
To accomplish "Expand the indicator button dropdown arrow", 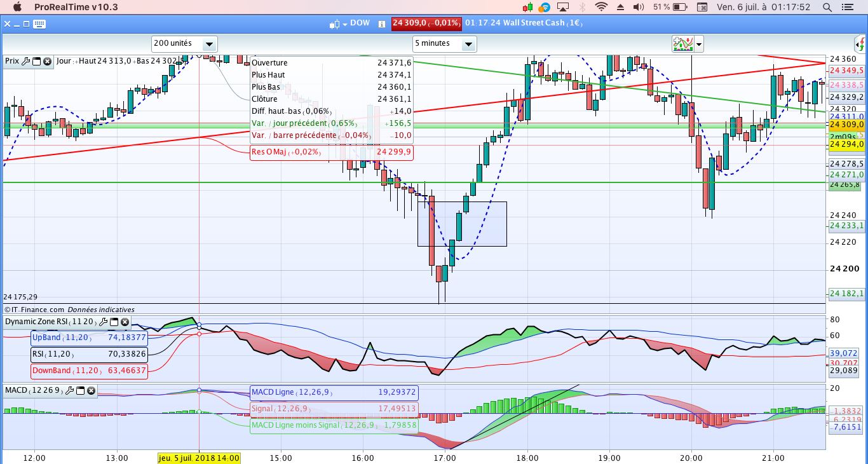I will (699, 44).
